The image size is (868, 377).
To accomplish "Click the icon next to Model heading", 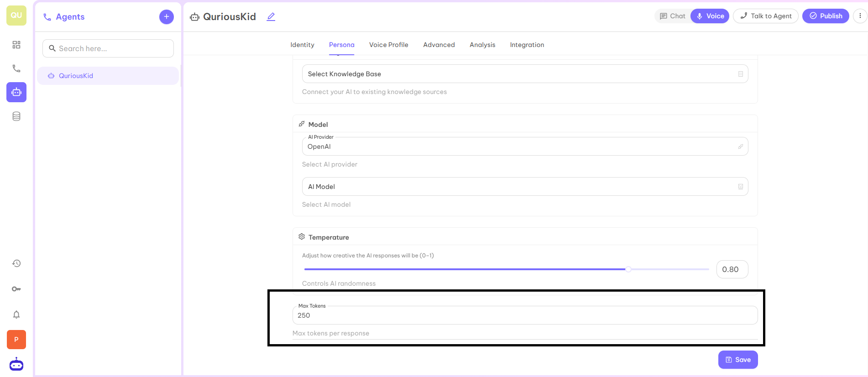I will [x=302, y=124].
